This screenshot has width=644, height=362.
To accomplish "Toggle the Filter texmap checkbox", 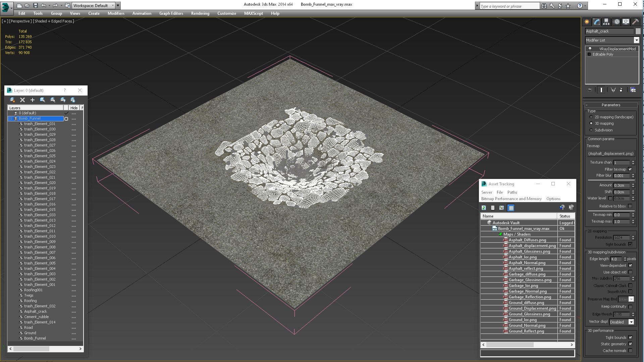I will tap(630, 169).
